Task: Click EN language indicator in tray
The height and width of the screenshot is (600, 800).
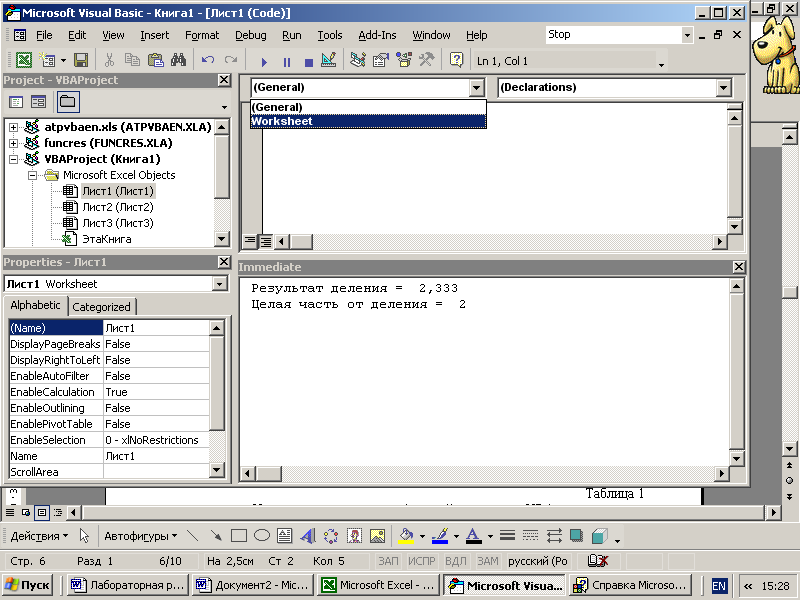Action: pyautogui.click(x=718, y=586)
